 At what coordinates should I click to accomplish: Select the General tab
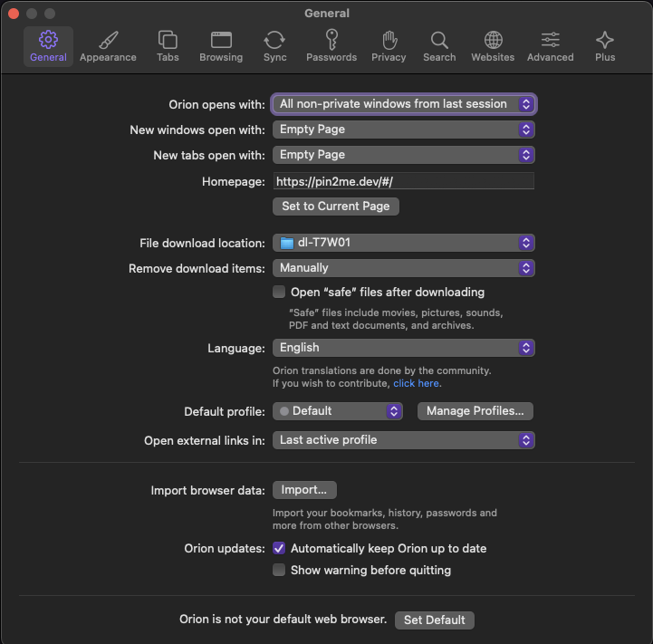point(48,46)
